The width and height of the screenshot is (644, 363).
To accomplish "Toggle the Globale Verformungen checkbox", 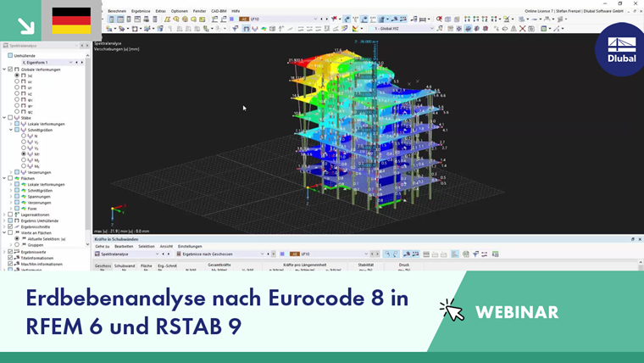I will (x=10, y=70).
